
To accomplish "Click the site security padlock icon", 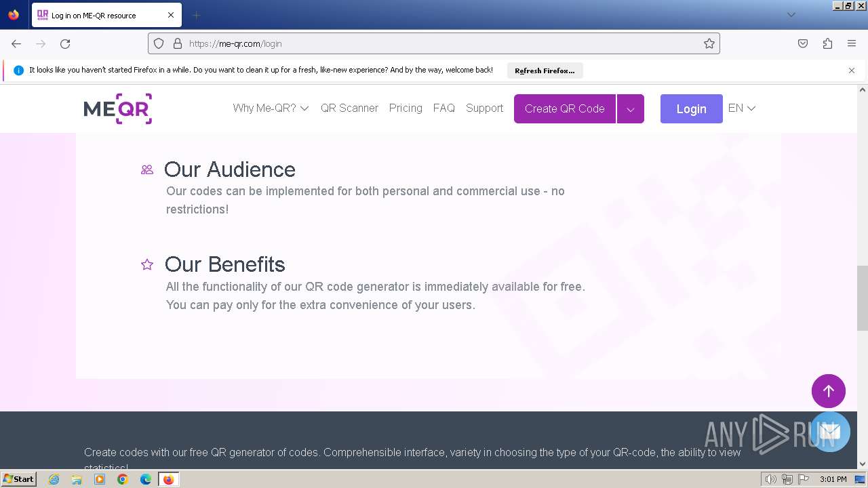I will 178,43.
